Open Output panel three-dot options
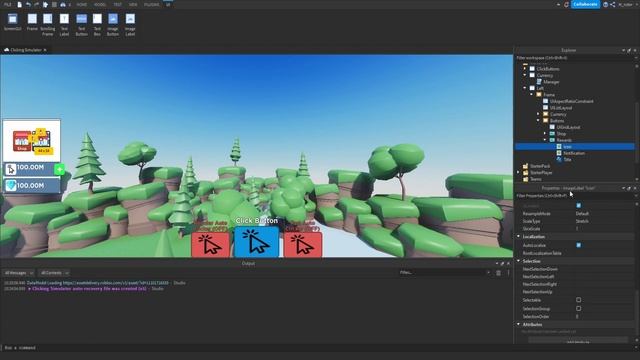The height and width of the screenshot is (360, 640). (508, 273)
